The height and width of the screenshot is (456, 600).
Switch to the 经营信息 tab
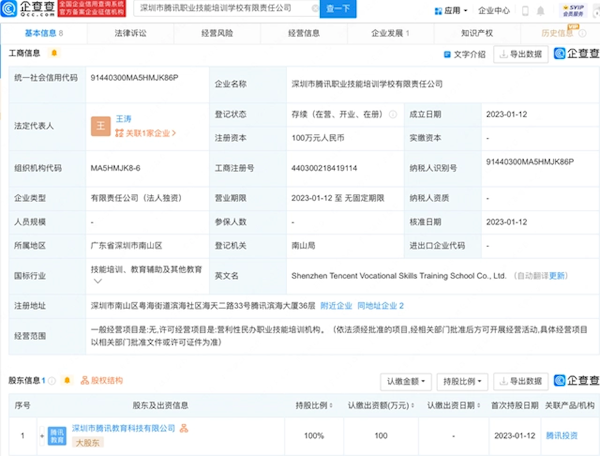(x=304, y=33)
